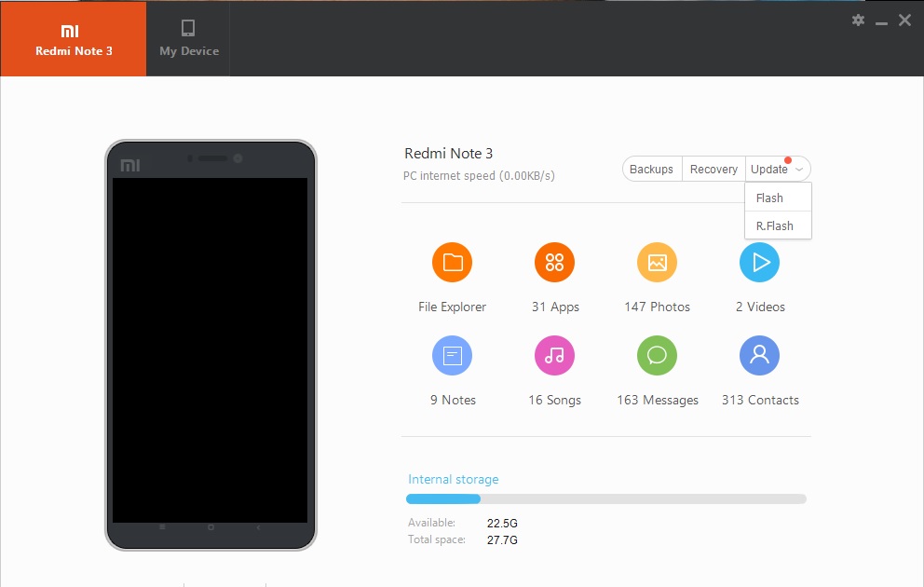Image resolution: width=924 pixels, height=587 pixels.
Task: Open the File Explorer icon
Action: click(x=453, y=263)
